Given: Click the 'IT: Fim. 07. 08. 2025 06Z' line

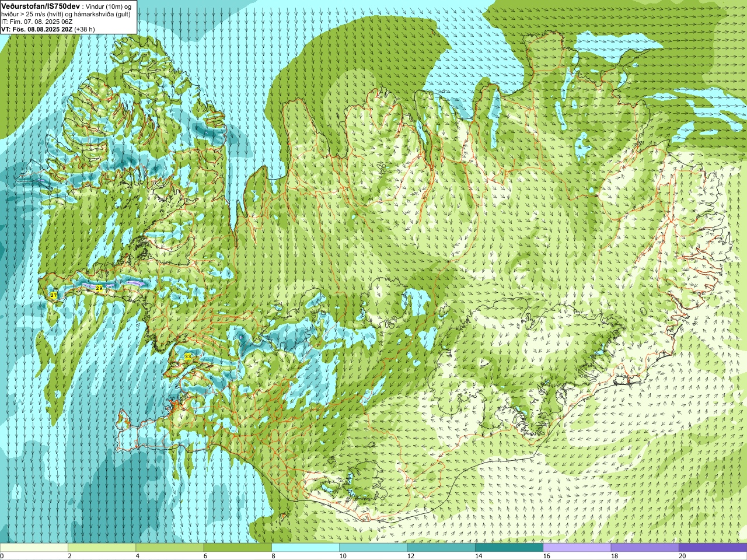Looking at the screenshot, I should (x=37, y=22).
